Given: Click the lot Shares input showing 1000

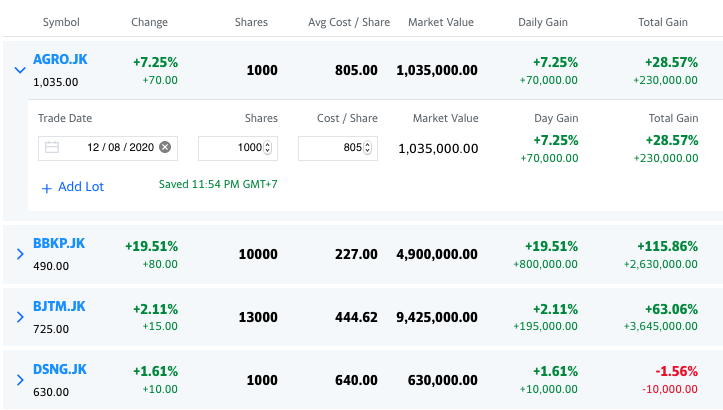Looking at the screenshot, I should point(232,148).
